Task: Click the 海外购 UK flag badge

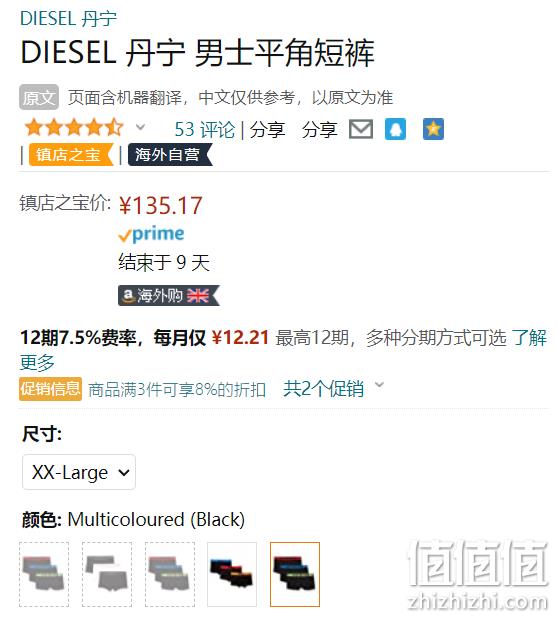Action: 169,295
